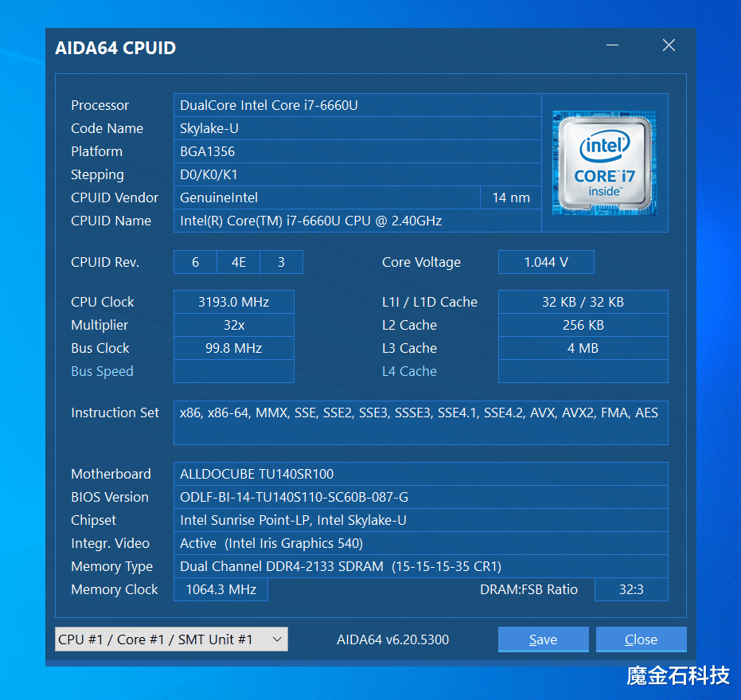Click the Code Name value Skylake-U
Viewport: 741px width, 700px height.
pos(357,128)
